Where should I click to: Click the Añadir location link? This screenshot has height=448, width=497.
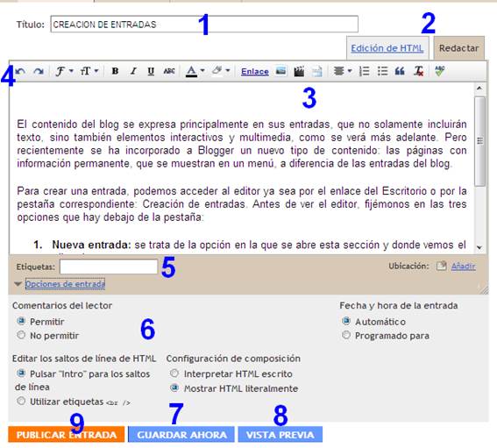(464, 267)
